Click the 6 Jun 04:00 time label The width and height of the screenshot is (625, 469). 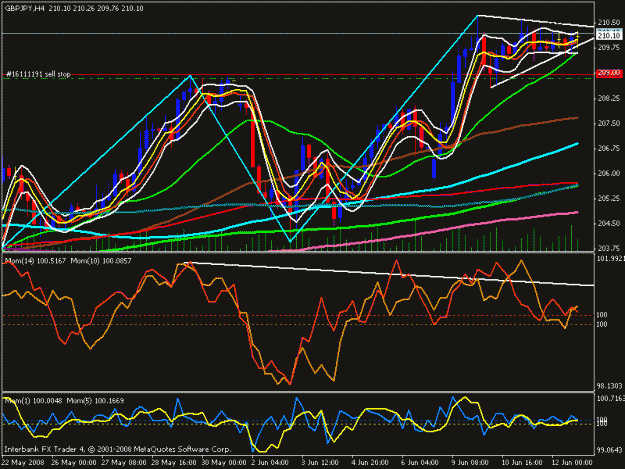coord(420,463)
